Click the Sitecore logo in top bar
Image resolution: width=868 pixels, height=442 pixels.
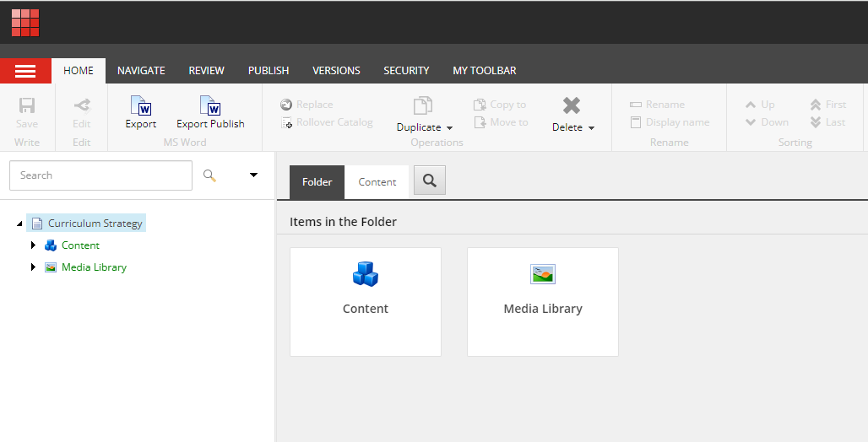coord(25,23)
